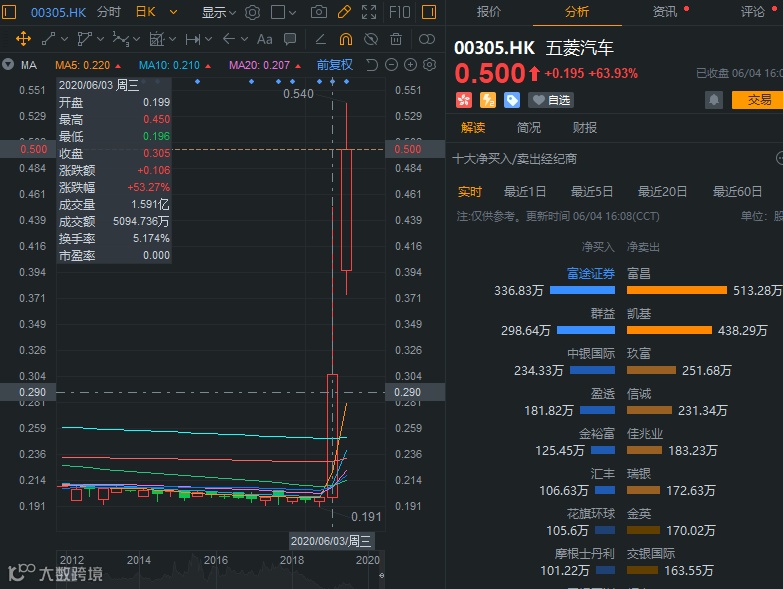The width and height of the screenshot is (783, 589).
Task: Open MA indicator settings gear
Action: (x=429, y=65)
